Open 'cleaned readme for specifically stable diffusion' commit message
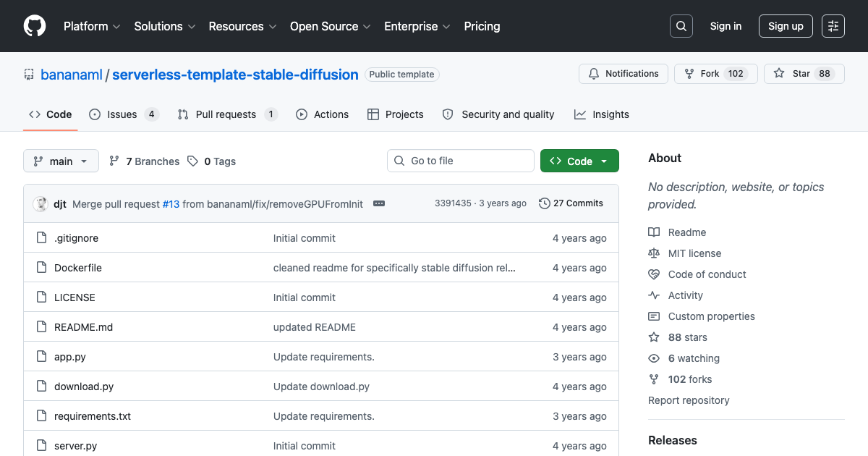The image size is (868, 456). [394, 268]
